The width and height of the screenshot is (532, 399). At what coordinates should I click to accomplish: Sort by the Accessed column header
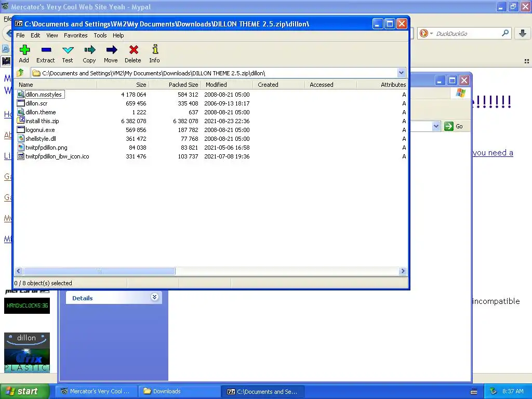[331, 85]
